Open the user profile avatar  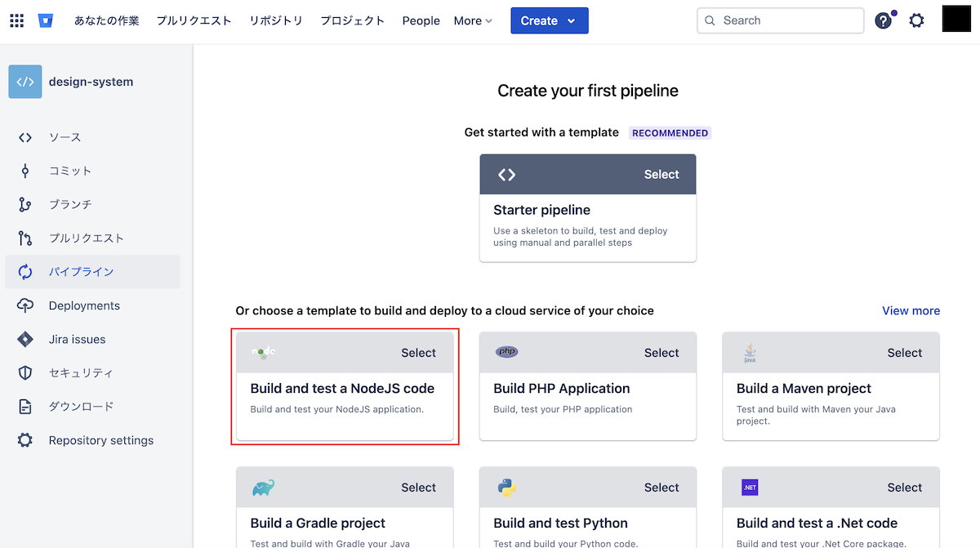[956, 18]
